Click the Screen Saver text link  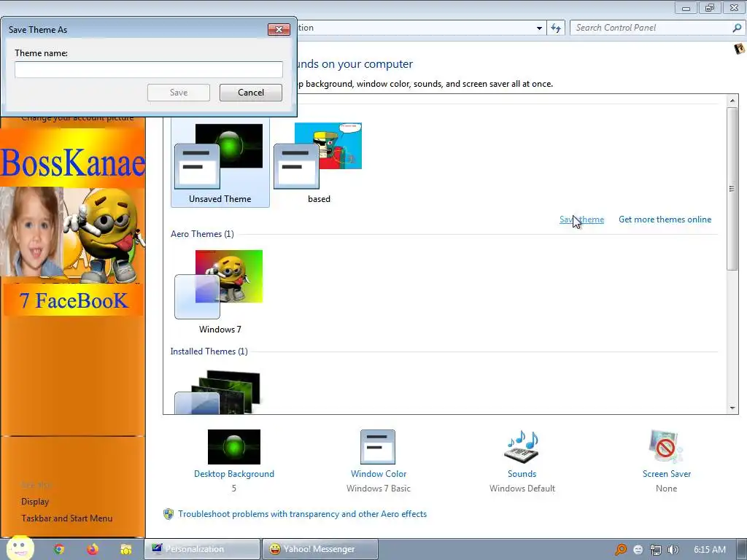[667, 474]
